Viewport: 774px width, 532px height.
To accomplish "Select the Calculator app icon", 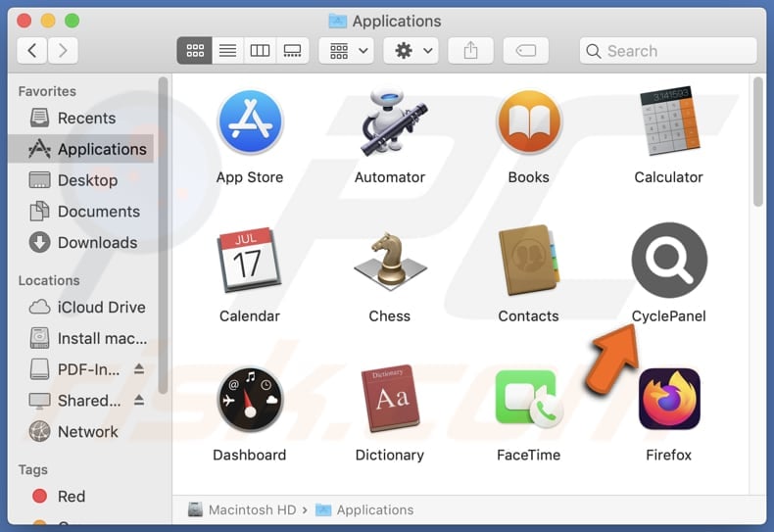I will click(669, 121).
